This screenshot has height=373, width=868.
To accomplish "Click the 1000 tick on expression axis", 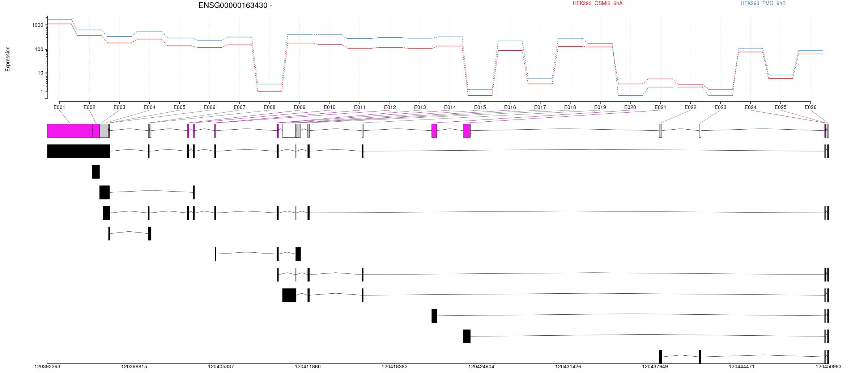I will coord(38,25).
